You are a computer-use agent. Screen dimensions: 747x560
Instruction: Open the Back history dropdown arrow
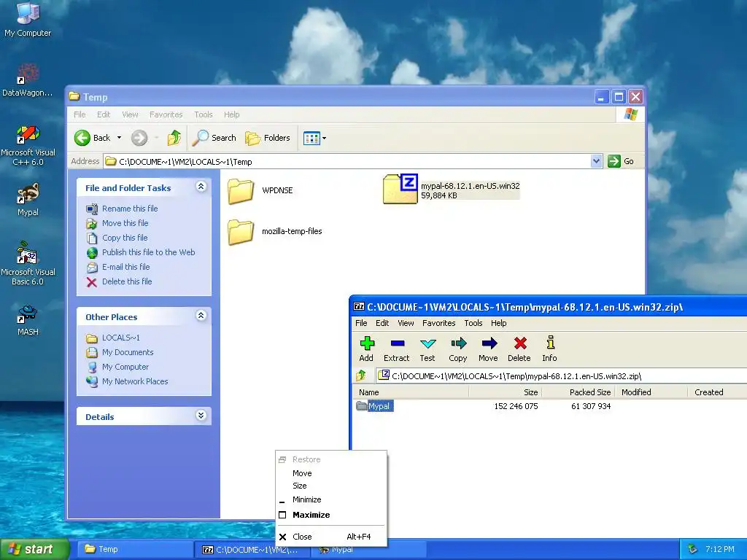click(119, 138)
